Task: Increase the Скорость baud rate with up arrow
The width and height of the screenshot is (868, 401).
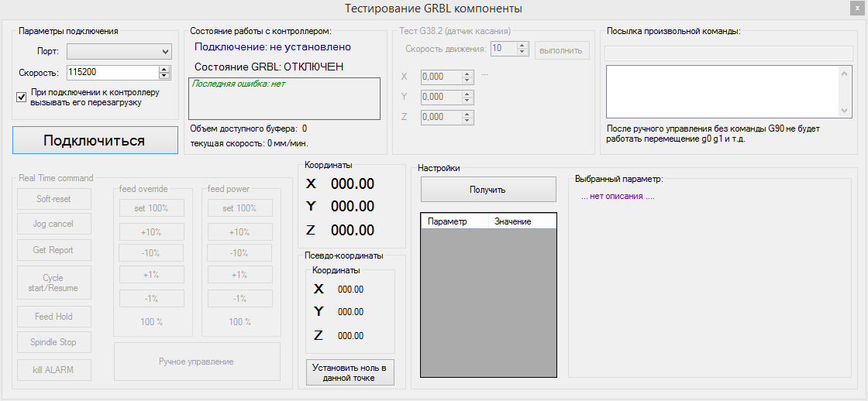Action: click(x=164, y=69)
